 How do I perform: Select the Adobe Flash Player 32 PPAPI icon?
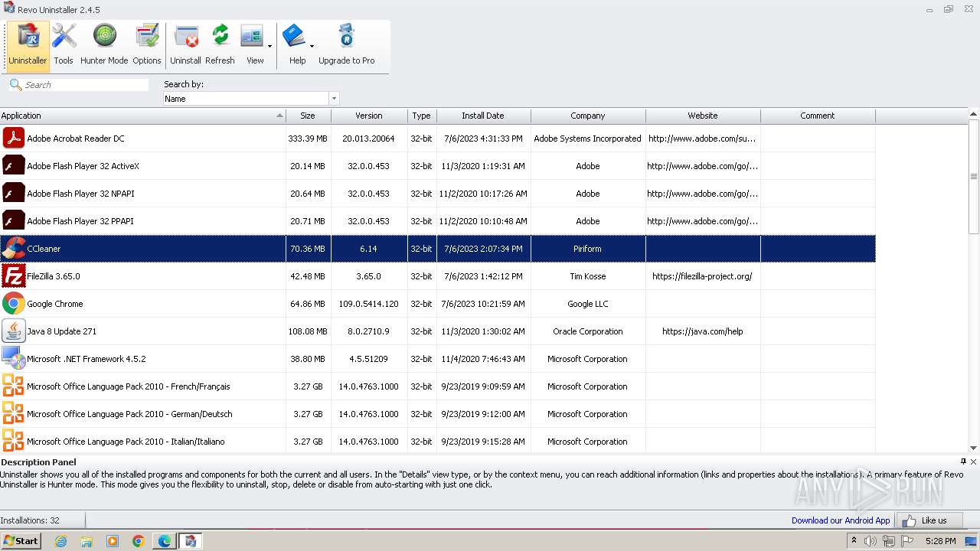pyautogui.click(x=14, y=221)
